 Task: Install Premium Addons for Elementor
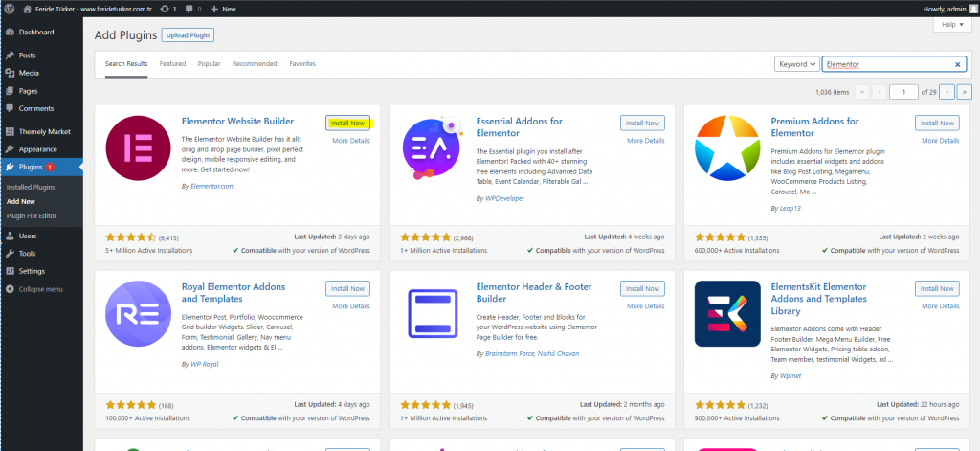[x=937, y=124]
